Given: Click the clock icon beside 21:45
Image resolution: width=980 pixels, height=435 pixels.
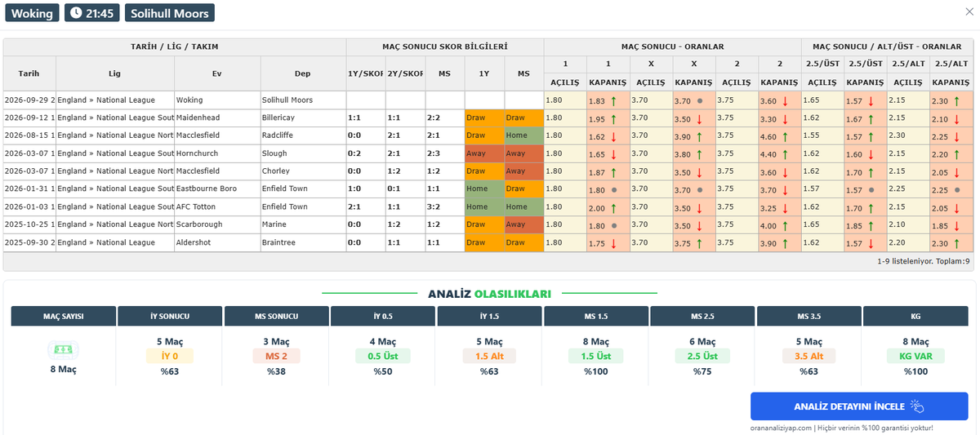Looking at the screenshot, I should pos(76,13).
